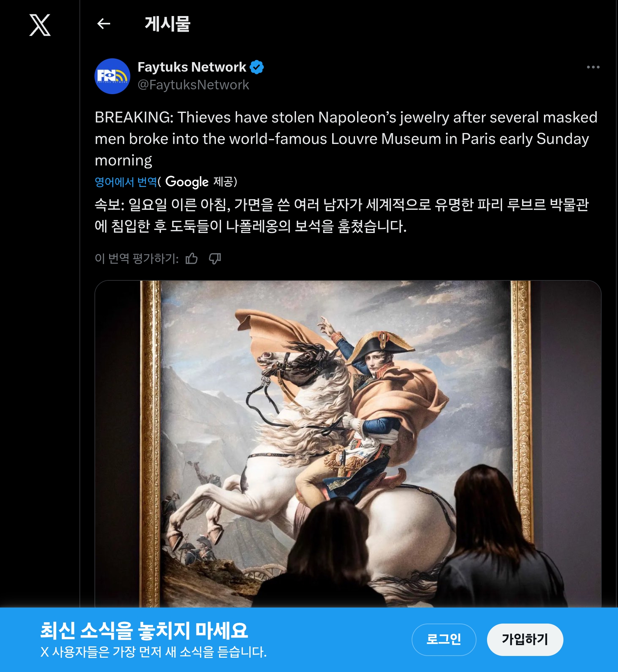Click the 가입하기 button
The image size is (618, 672).
tap(525, 640)
